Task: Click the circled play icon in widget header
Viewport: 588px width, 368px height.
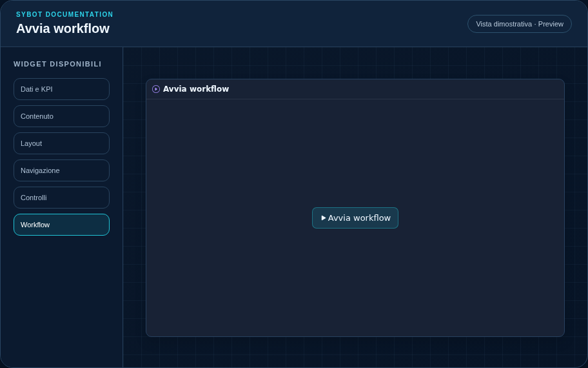Action: (156, 89)
